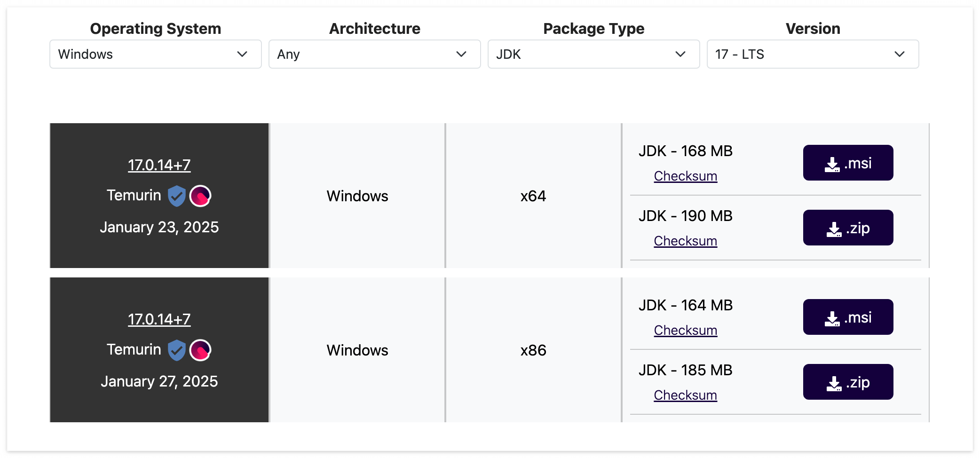Click the Temurin text in the x86 row
Screen dimensions: 980x458
(134, 349)
